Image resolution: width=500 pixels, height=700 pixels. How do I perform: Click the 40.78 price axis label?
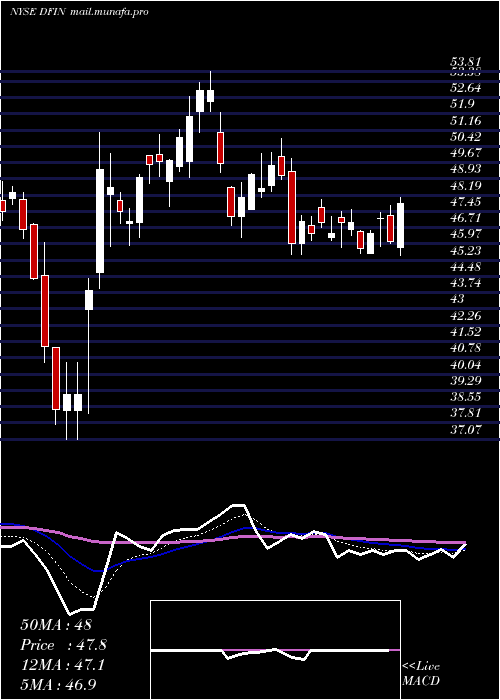tap(466, 348)
